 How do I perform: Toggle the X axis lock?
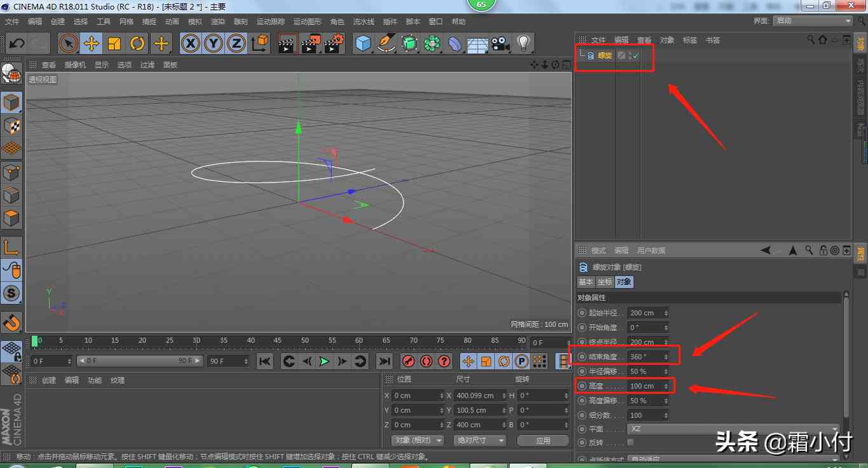click(x=191, y=44)
